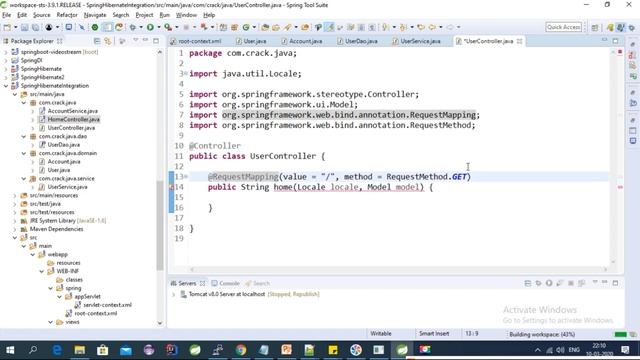Click the Stop server icon in Servers view

(x=571, y=283)
